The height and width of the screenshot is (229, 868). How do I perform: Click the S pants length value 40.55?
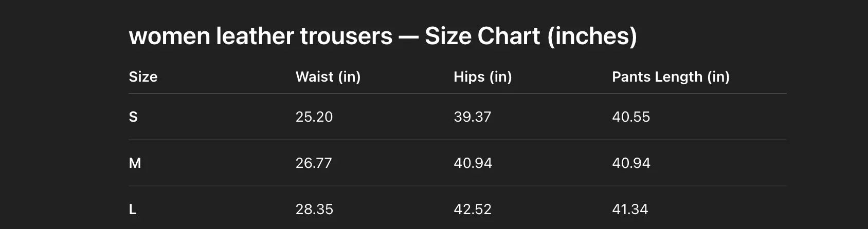pos(631,117)
